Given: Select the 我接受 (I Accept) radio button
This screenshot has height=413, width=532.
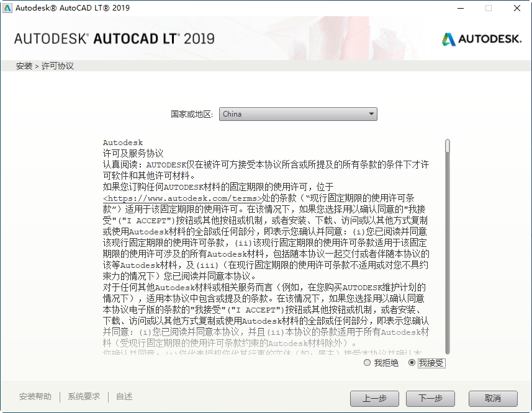Looking at the screenshot, I should click(412, 363).
